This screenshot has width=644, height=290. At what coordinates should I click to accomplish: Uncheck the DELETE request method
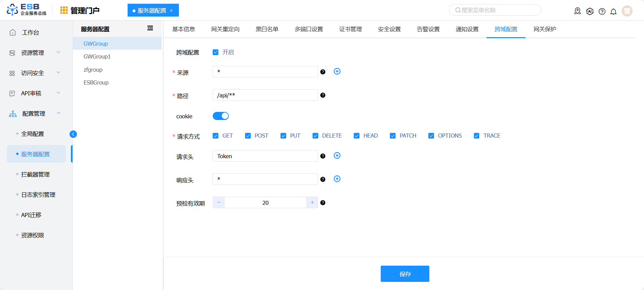[316, 136]
